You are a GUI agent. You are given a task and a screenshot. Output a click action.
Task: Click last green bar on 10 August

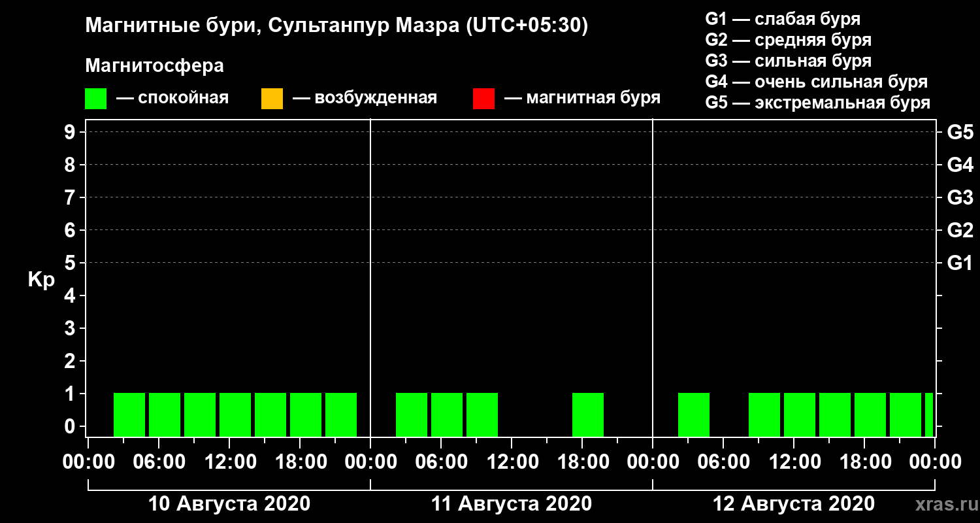tap(341, 414)
